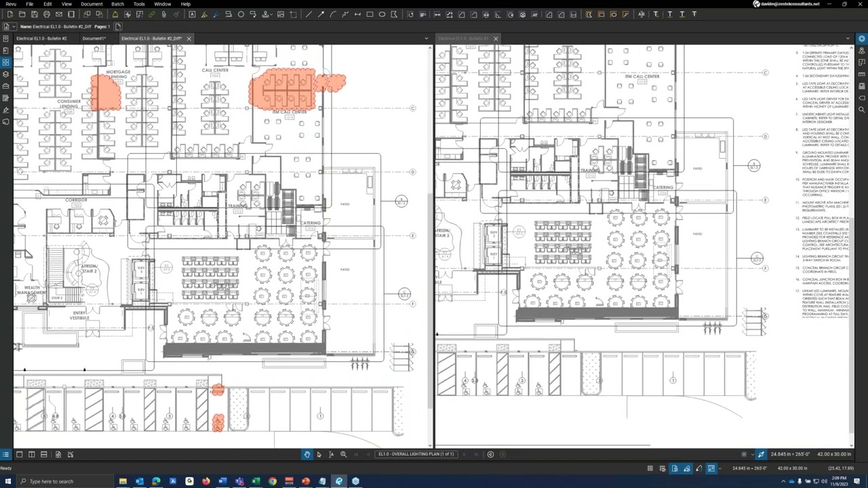868x488 pixels.
Task: Close the right pane Bulletin #1 tab
Action: point(496,39)
